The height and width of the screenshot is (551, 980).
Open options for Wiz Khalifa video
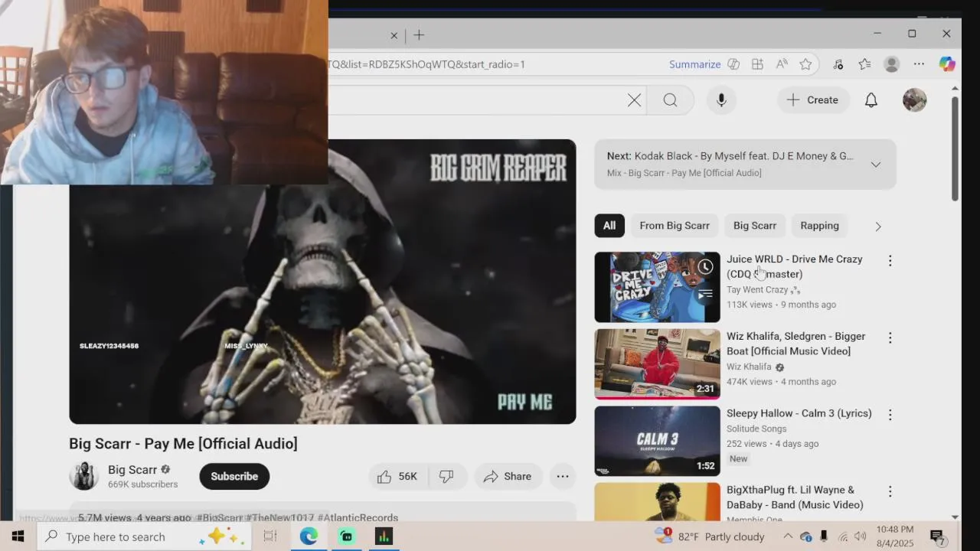point(890,337)
